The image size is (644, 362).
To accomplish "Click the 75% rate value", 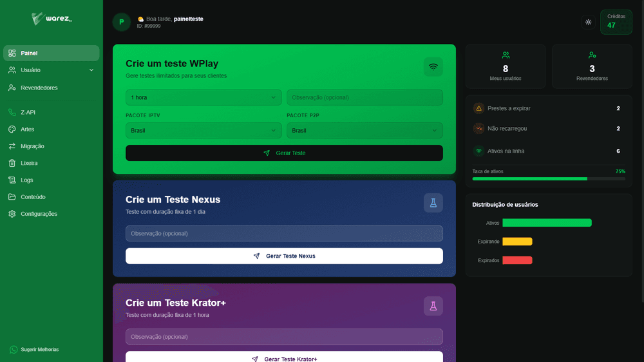I will pyautogui.click(x=620, y=171).
